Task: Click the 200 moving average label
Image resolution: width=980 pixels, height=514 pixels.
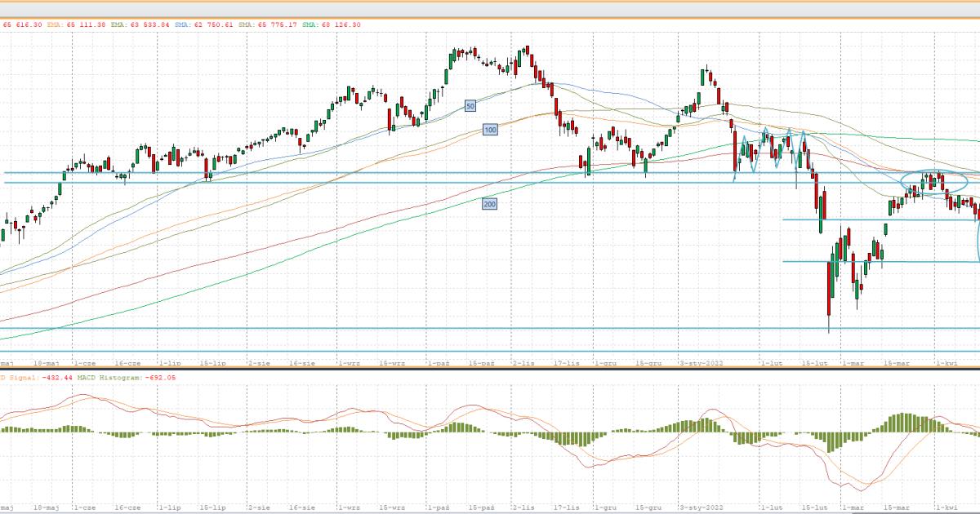Action: 489,204
